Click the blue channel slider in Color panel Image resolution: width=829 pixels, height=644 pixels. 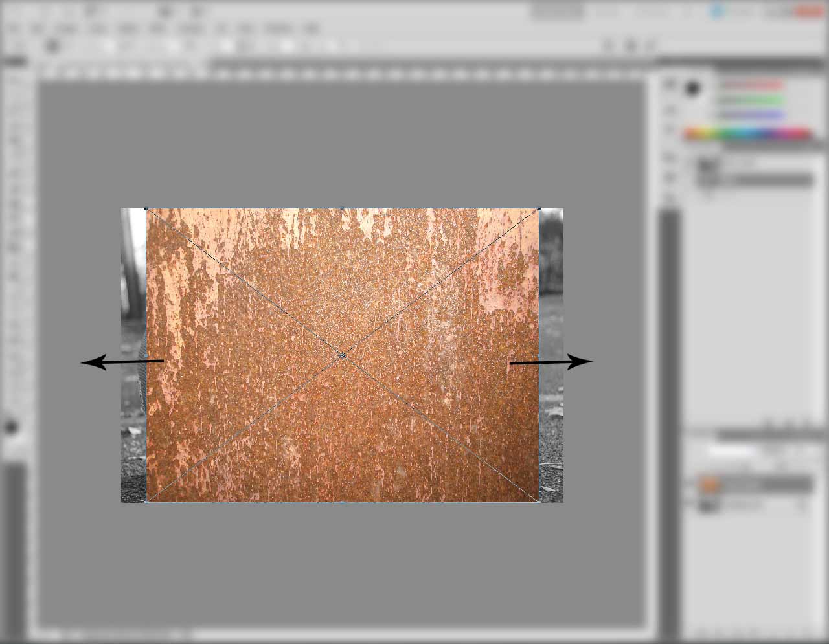click(751, 115)
